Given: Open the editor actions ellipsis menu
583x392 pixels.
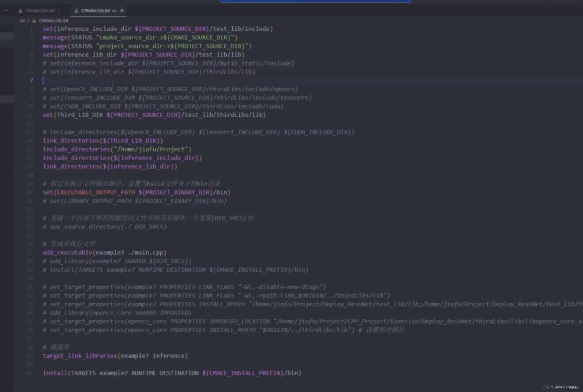Looking at the screenshot, I should (6, 10).
